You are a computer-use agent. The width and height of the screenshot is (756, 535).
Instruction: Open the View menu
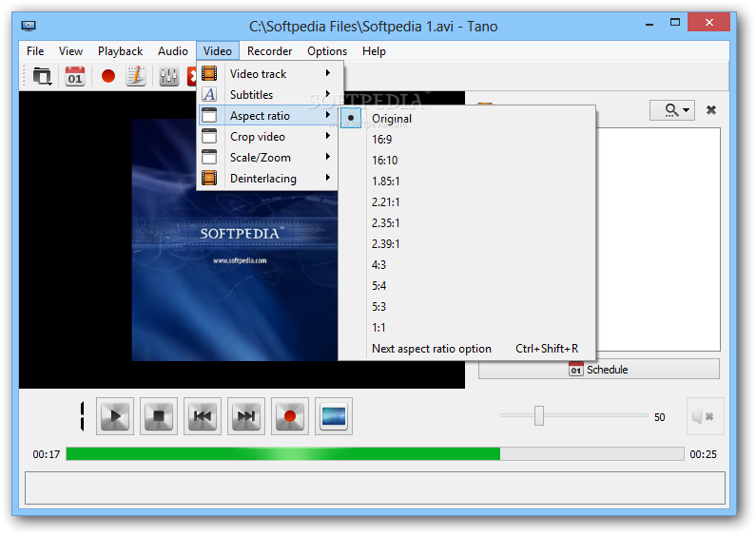[x=70, y=51]
